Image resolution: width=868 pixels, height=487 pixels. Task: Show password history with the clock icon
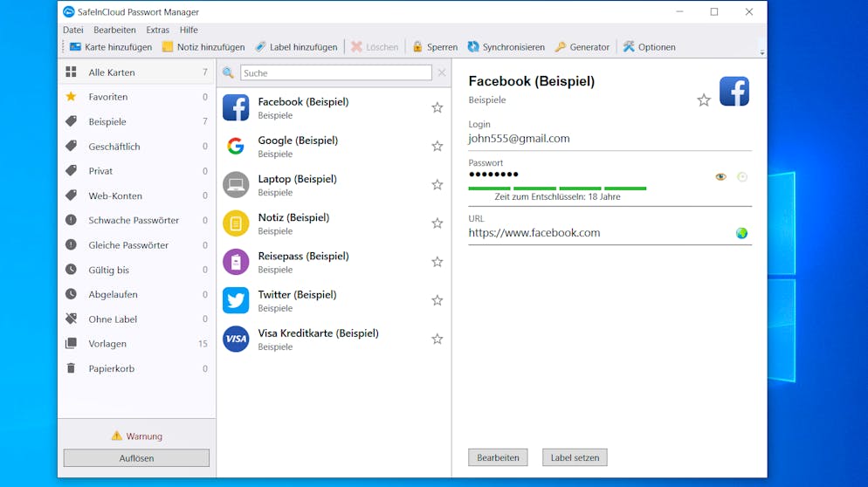coord(742,177)
